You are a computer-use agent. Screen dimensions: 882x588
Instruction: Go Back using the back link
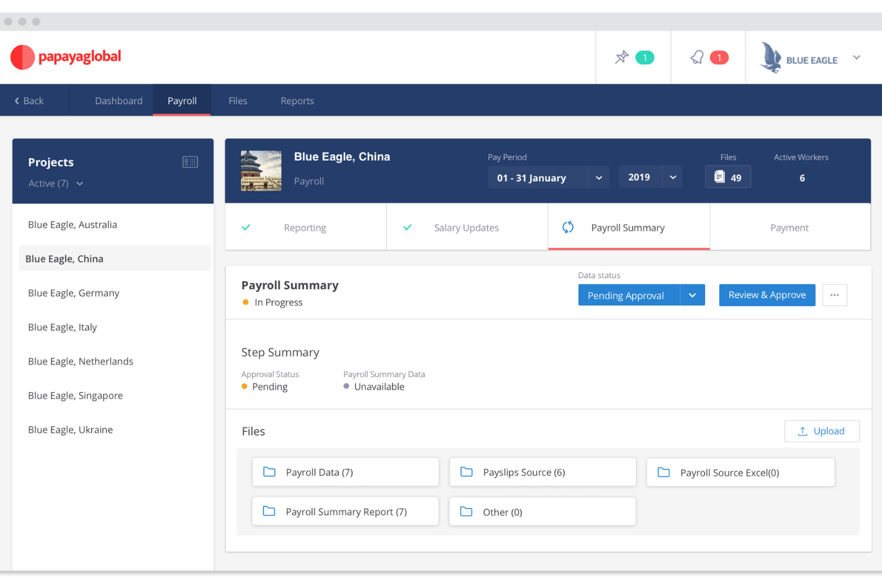[x=29, y=101]
